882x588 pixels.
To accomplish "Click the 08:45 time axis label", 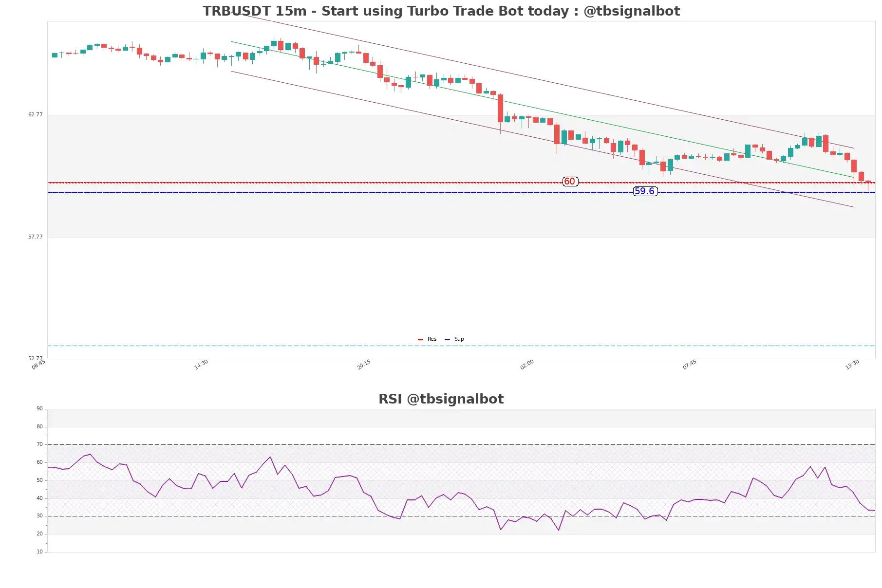I will click(x=38, y=365).
